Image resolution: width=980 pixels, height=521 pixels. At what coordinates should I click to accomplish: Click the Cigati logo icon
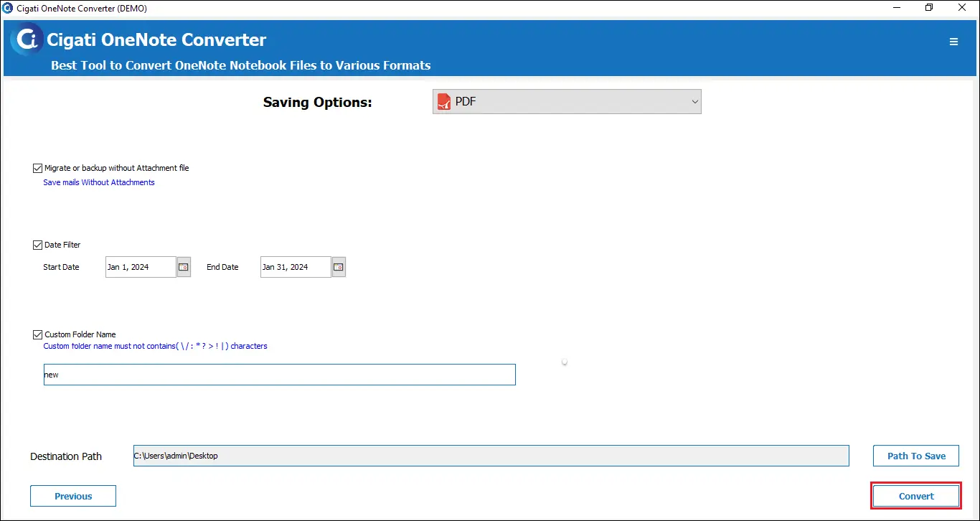(x=28, y=39)
